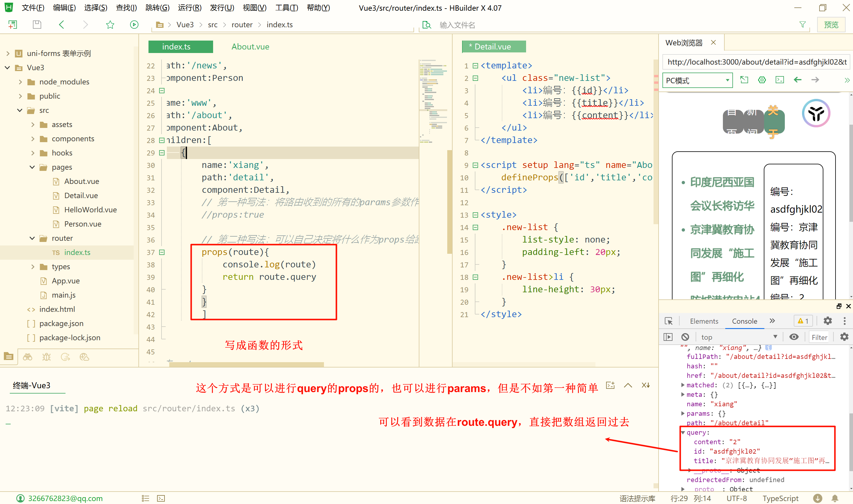Toggle console sidebar panel icon
The image size is (853, 504).
(668, 337)
